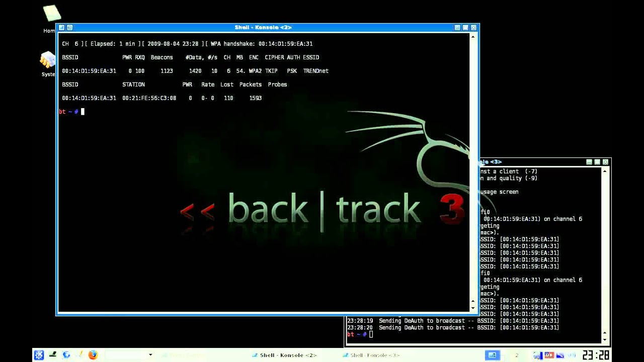Open the panel dropdown arrow next to the launchers
The height and width of the screenshot is (362, 644).
(x=150, y=355)
